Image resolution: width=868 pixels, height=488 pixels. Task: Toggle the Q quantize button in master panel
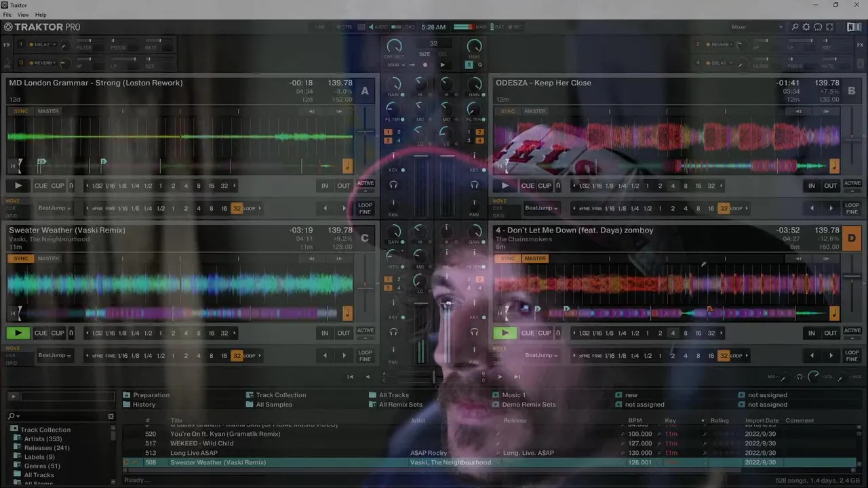click(479, 65)
